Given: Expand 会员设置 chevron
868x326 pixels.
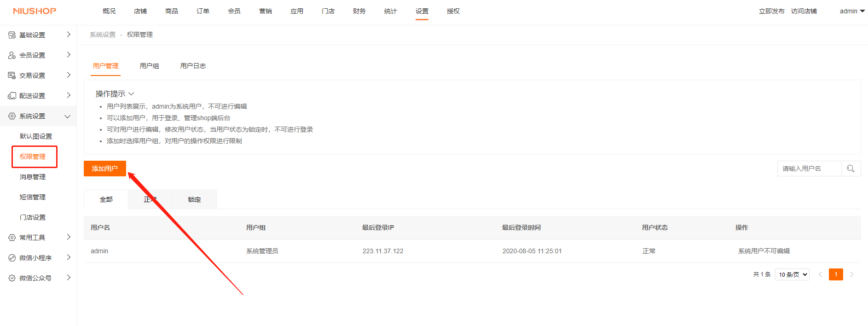Looking at the screenshot, I should (x=69, y=55).
